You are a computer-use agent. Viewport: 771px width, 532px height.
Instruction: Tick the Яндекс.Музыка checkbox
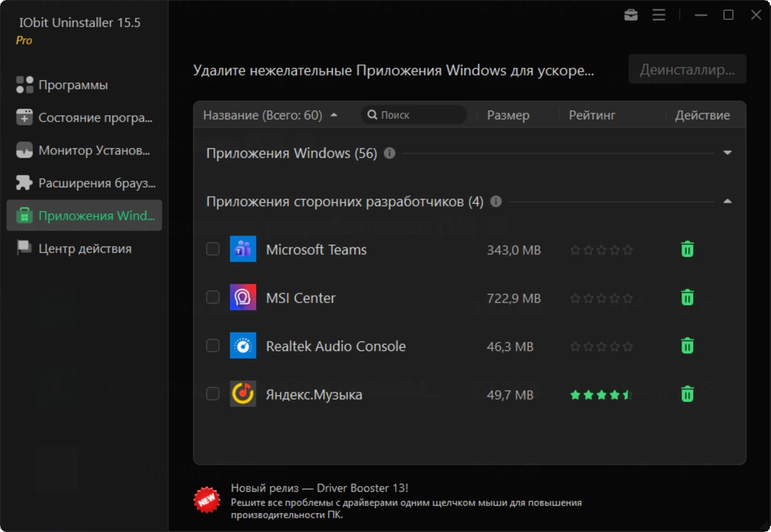tap(213, 393)
